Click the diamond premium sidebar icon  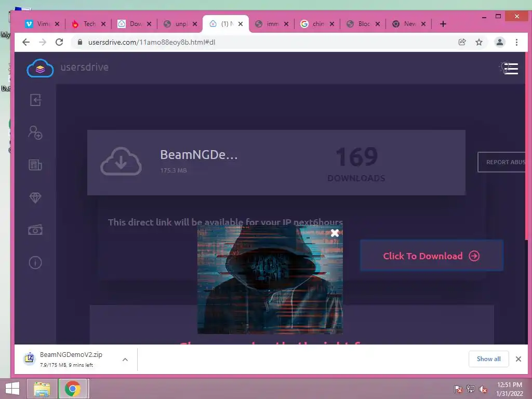(x=35, y=197)
